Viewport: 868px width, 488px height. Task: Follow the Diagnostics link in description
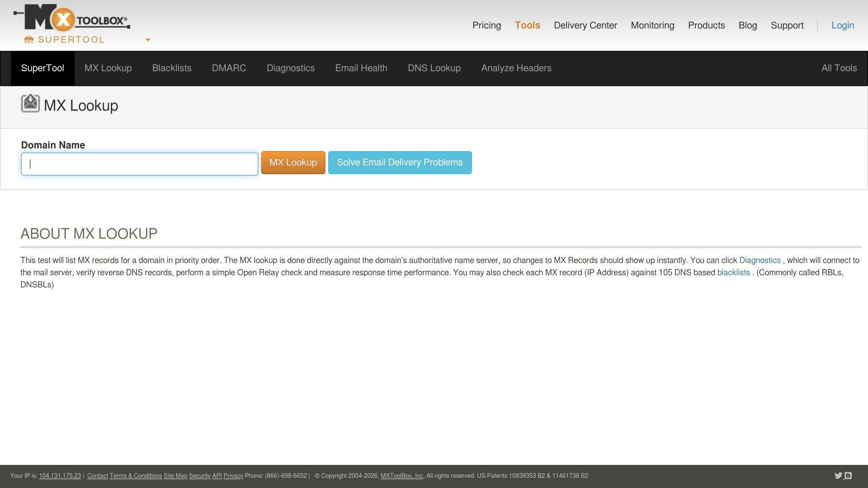point(759,261)
